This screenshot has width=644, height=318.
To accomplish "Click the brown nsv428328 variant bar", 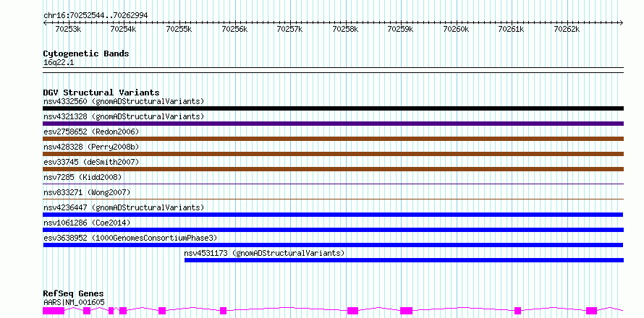I will pyautogui.click(x=333, y=154).
